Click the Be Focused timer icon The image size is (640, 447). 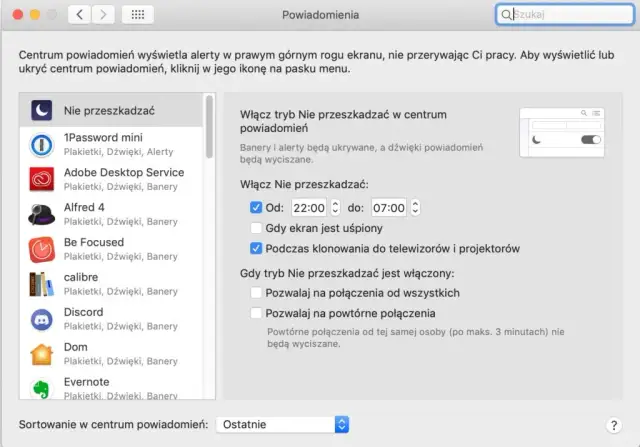tap(41, 249)
